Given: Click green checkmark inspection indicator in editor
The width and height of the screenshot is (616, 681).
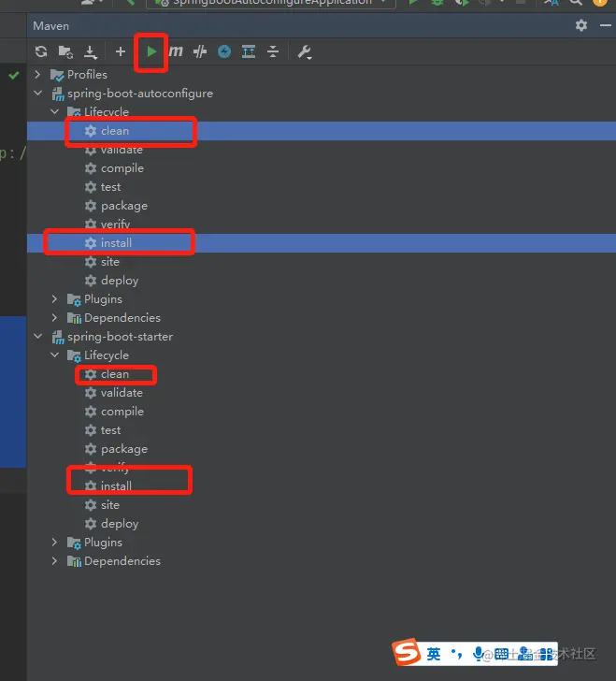Looking at the screenshot, I should pos(14,75).
